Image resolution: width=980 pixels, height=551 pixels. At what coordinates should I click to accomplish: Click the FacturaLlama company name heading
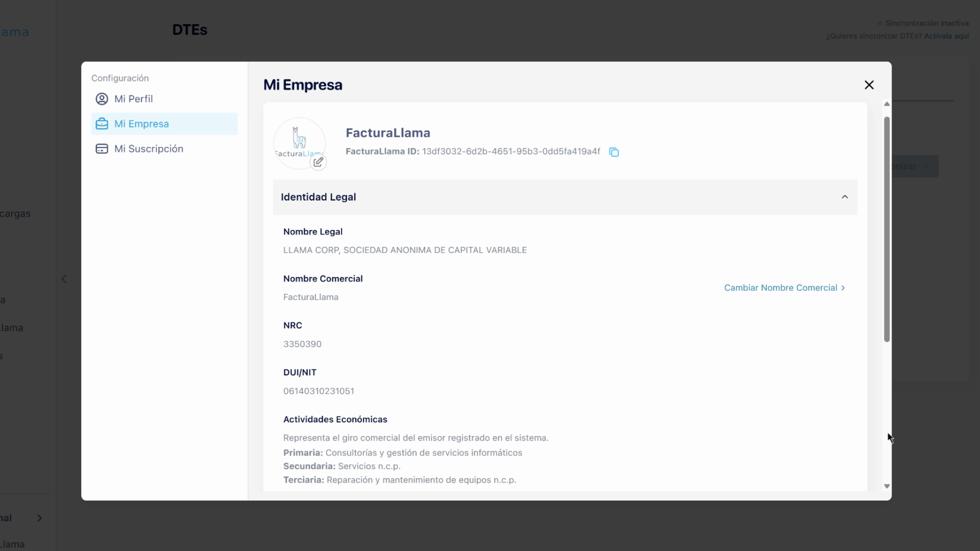click(388, 133)
